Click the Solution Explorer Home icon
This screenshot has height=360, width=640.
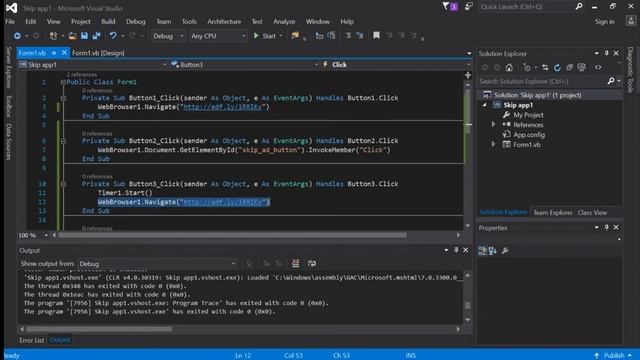[x=509, y=68]
